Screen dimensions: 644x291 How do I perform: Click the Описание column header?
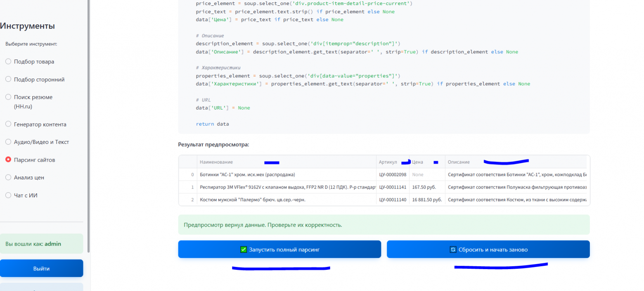point(459,162)
